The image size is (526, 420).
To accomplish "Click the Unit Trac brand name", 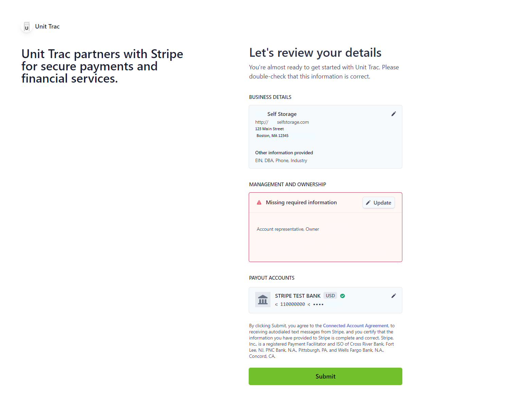I will click(x=47, y=27).
